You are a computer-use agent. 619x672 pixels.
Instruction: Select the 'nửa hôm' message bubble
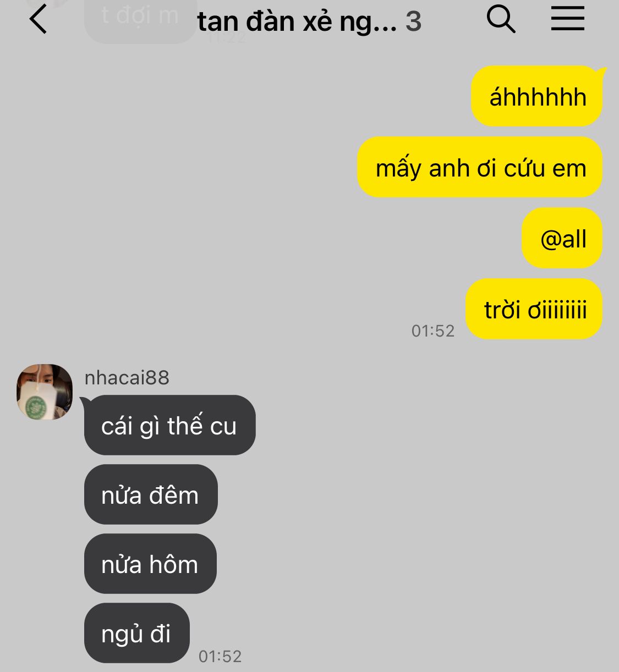coord(150,564)
